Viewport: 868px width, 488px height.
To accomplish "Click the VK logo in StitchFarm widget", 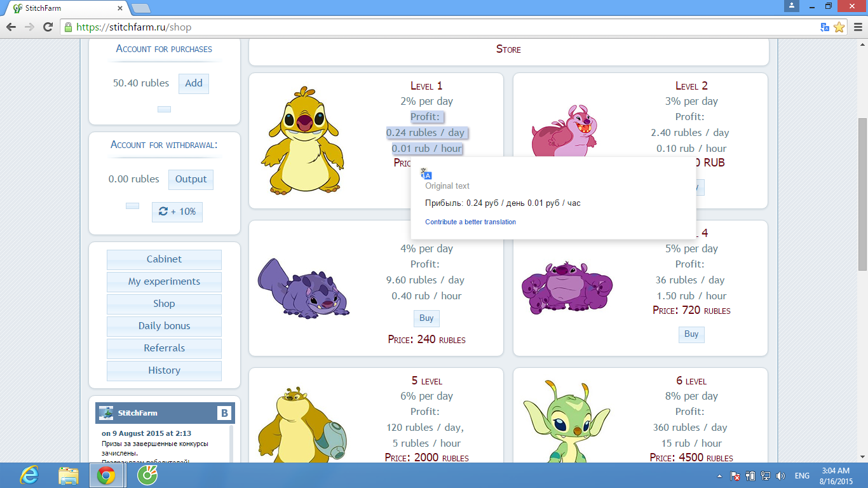I will [x=224, y=413].
